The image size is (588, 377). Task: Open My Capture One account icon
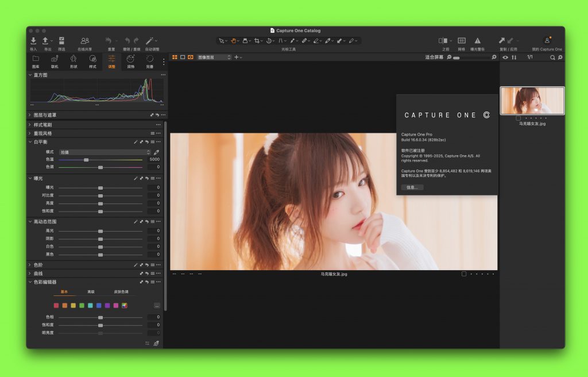pyautogui.click(x=547, y=40)
